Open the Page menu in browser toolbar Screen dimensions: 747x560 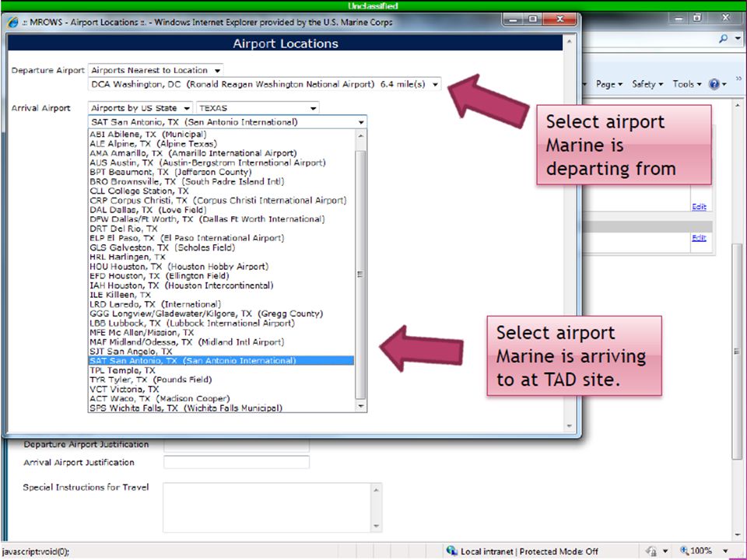(608, 84)
